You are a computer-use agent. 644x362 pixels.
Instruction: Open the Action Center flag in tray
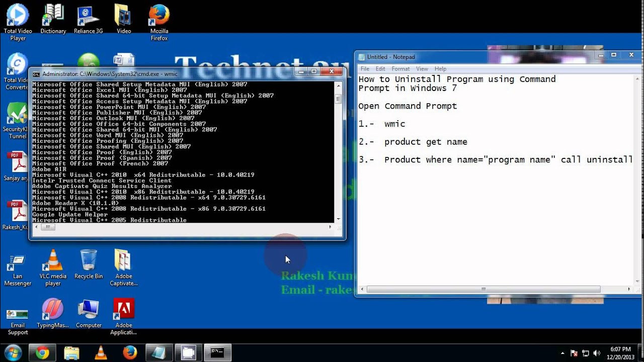pyautogui.click(x=574, y=353)
